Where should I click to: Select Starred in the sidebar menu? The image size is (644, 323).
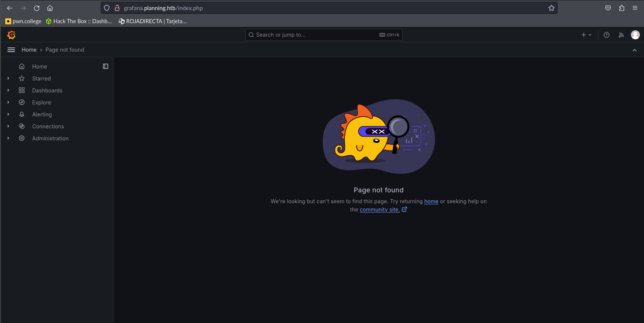pos(42,78)
